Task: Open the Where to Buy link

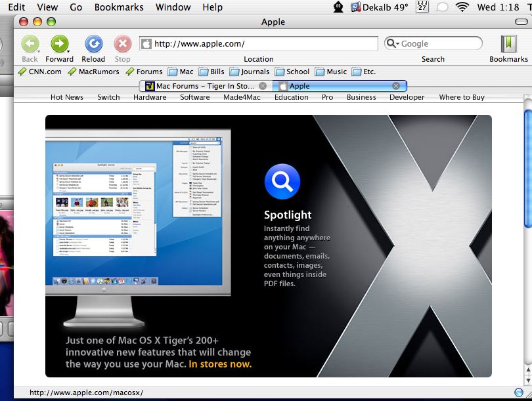Action: pos(462,97)
